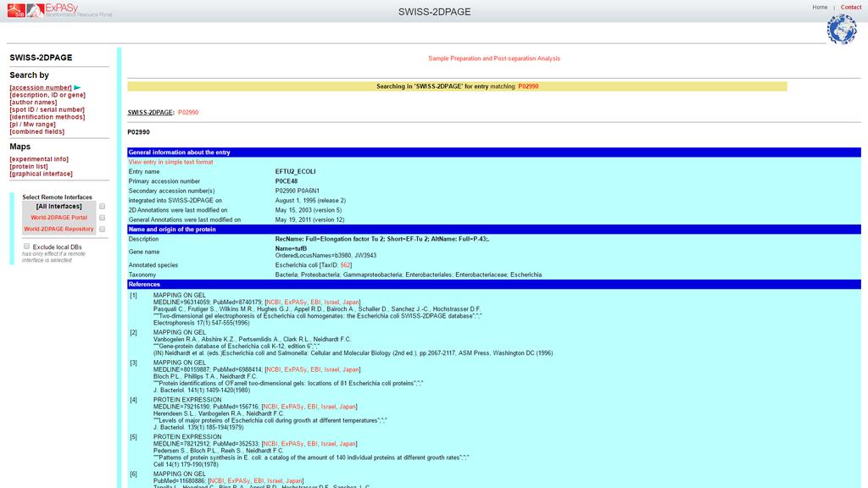
Task: Click primary accession number P0CE48
Action: (287, 181)
